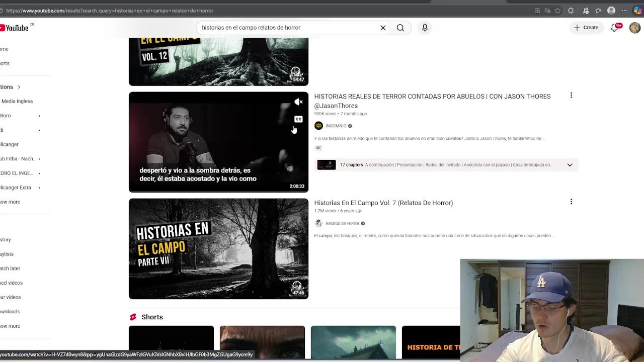Open Relatos de Horror channel avatar
Image resolution: width=644 pixels, height=362 pixels.
coord(318,223)
